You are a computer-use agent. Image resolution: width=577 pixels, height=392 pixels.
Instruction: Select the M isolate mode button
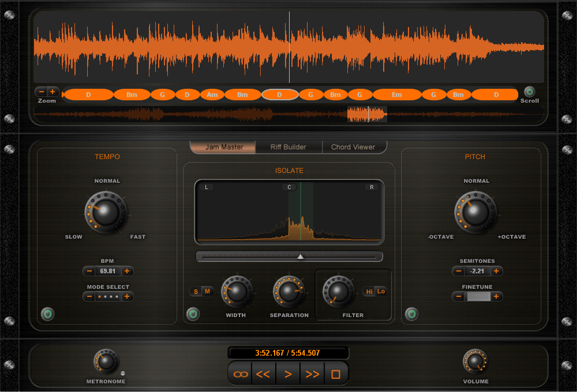click(x=208, y=291)
